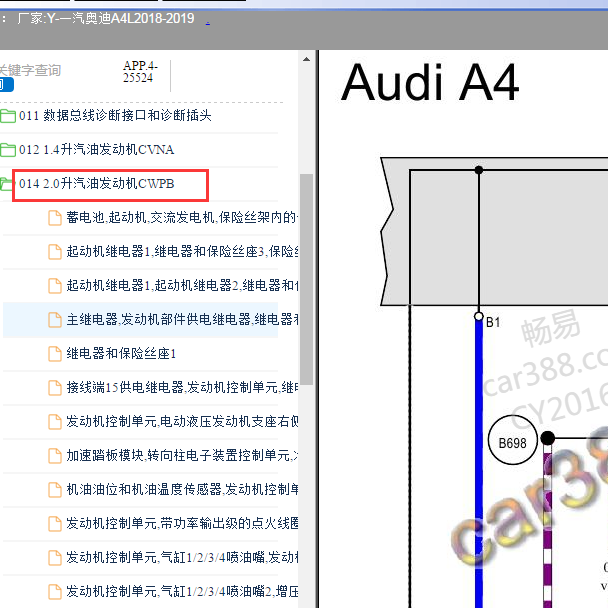This screenshot has width=608, height=608.
Task: Open folder icon for 011 数据总线诊断接口和诊断插头
Action: [x=7, y=116]
